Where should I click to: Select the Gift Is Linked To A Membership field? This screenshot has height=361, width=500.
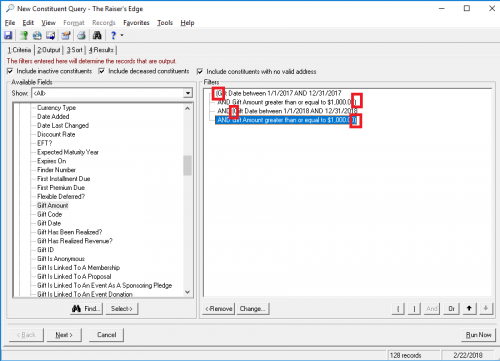79,268
